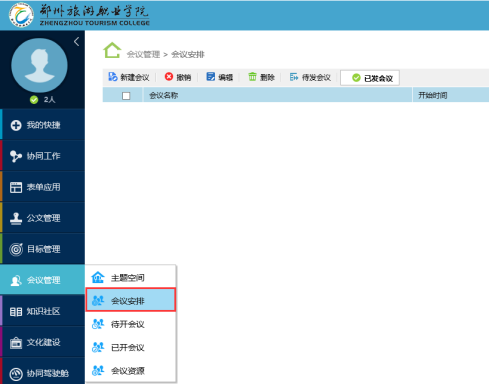Sort by the 会议名称 column header
The height and width of the screenshot is (384, 489).
[163, 96]
